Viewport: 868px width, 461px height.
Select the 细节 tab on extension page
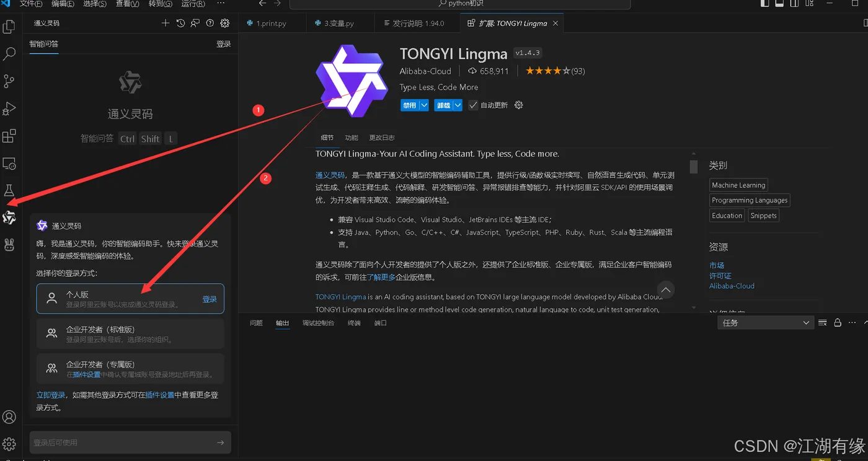pos(327,138)
